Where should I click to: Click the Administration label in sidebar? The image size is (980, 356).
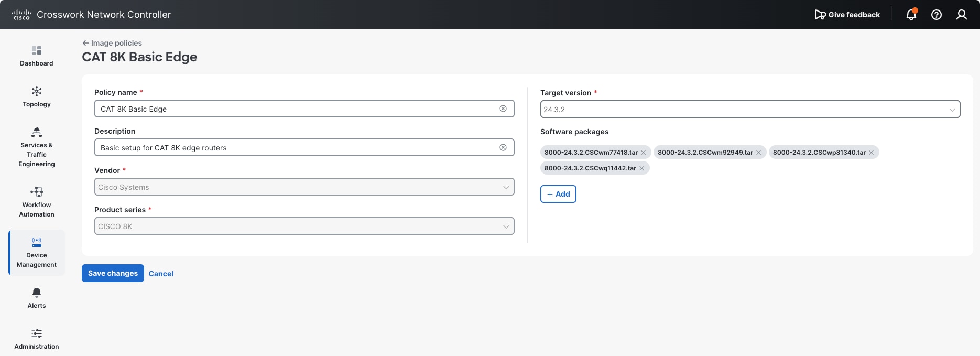(x=37, y=347)
